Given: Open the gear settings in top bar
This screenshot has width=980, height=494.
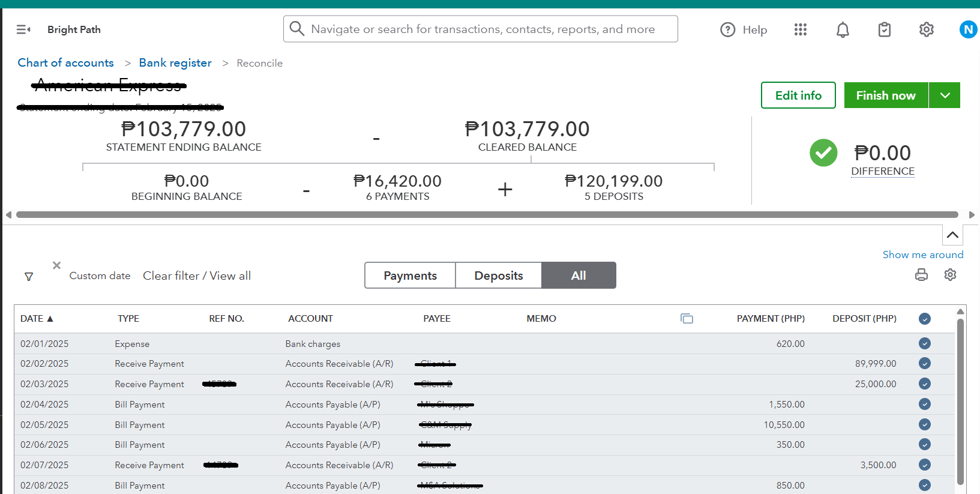Looking at the screenshot, I should click(x=927, y=29).
